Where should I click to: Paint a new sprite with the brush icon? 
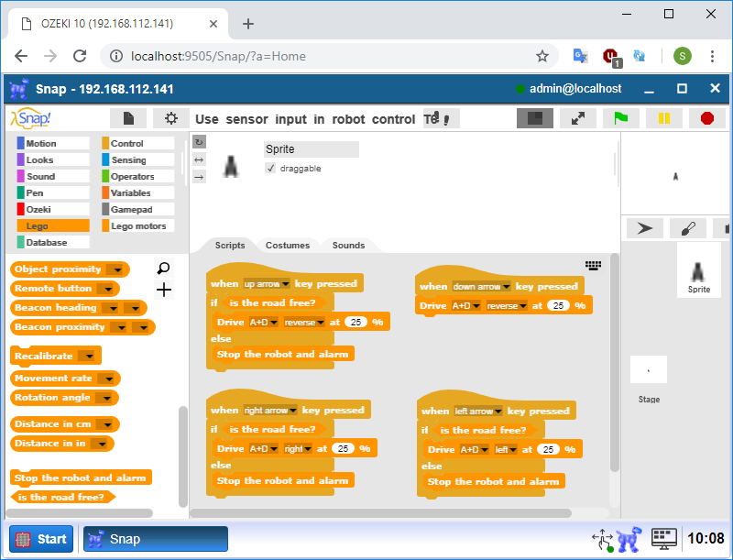(x=688, y=228)
